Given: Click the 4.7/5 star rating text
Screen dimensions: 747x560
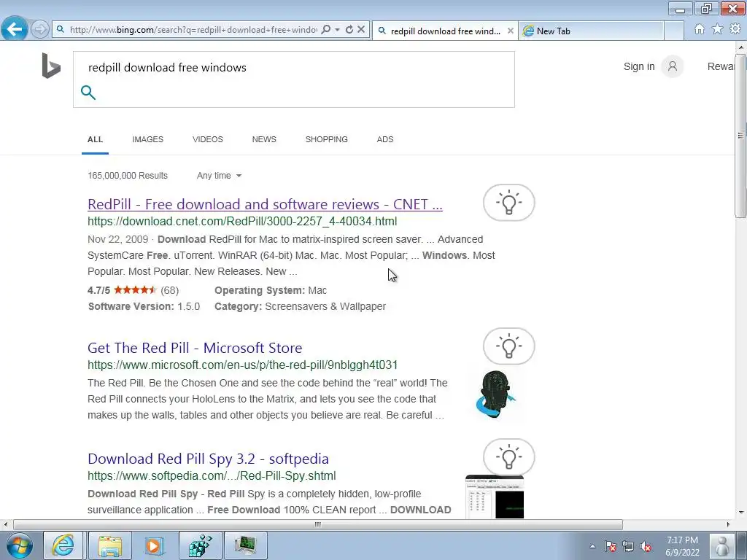Looking at the screenshot, I should tap(98, 290).
